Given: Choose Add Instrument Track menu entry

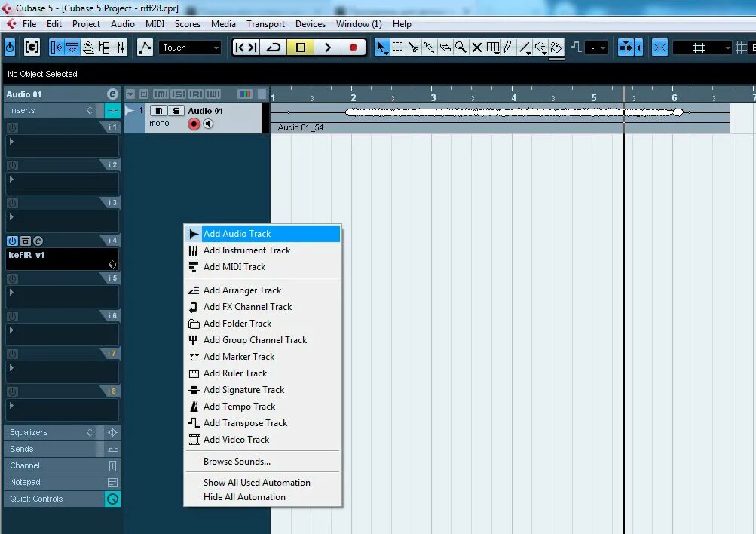Looking at the screenshot, I should pos(263,250).
